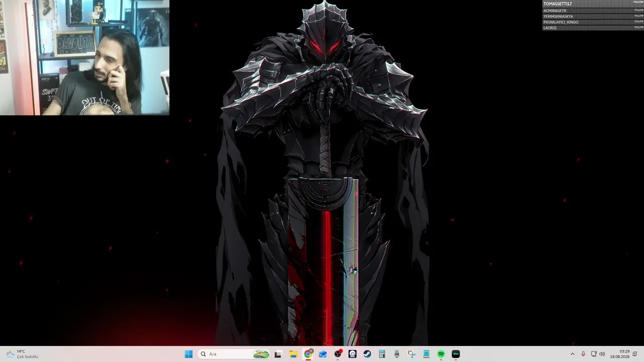The image size is (644, 362).
Task: Open the black waveform app on taskbar
Action: 456,354
